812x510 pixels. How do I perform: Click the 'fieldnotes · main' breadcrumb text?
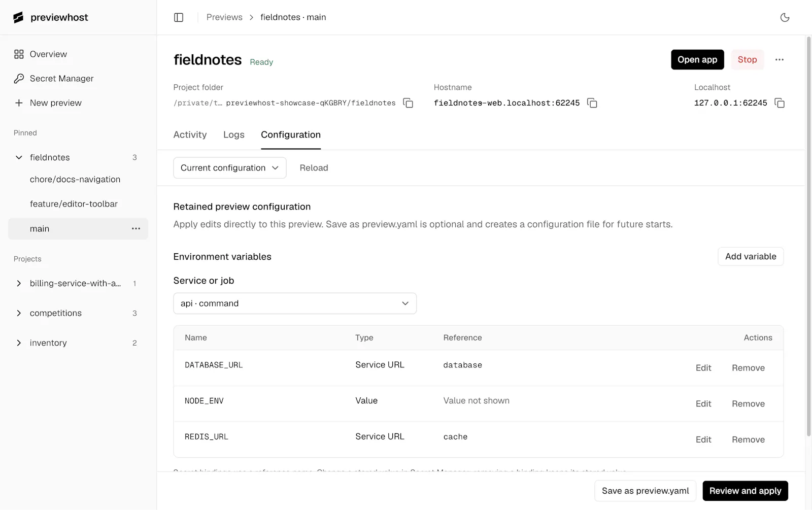click(x=293, y=17)
